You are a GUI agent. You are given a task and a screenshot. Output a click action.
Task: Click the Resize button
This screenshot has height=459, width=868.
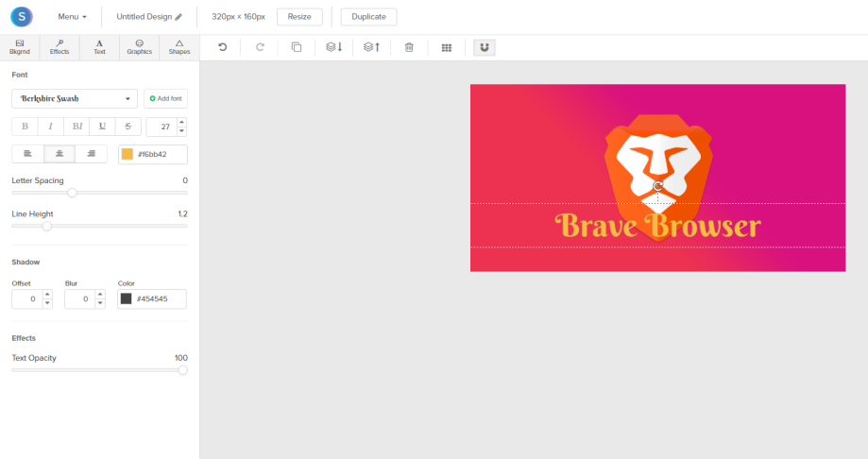coord(299,17)
